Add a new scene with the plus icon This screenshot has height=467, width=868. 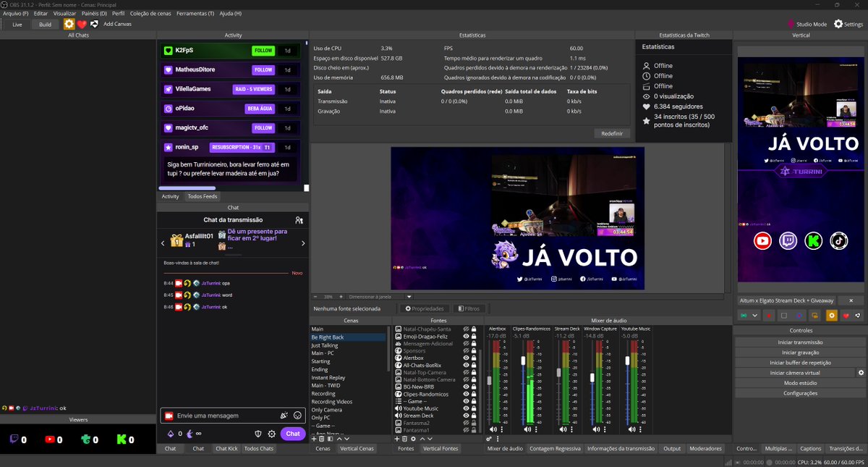point(313,438)
